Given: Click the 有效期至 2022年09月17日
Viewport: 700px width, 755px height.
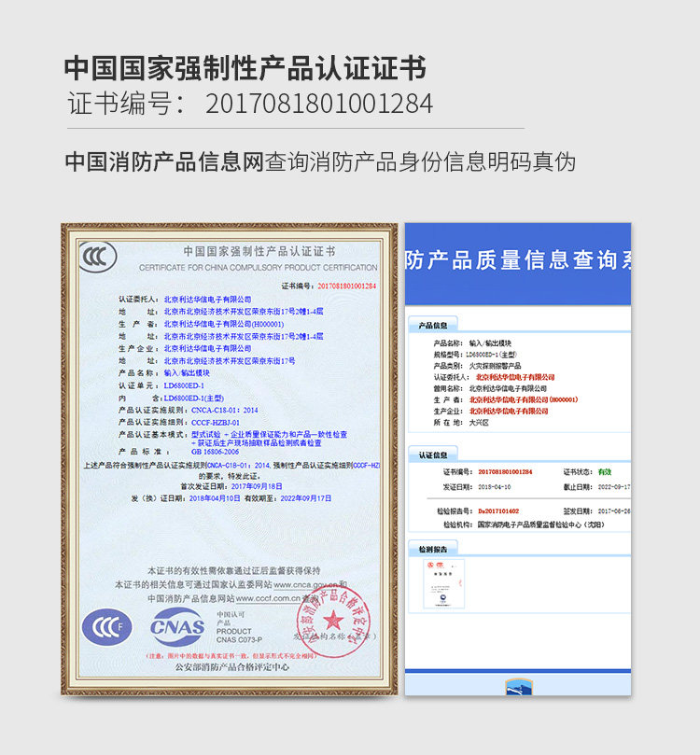Looking at the screenshot, I should tap(306, 498).
